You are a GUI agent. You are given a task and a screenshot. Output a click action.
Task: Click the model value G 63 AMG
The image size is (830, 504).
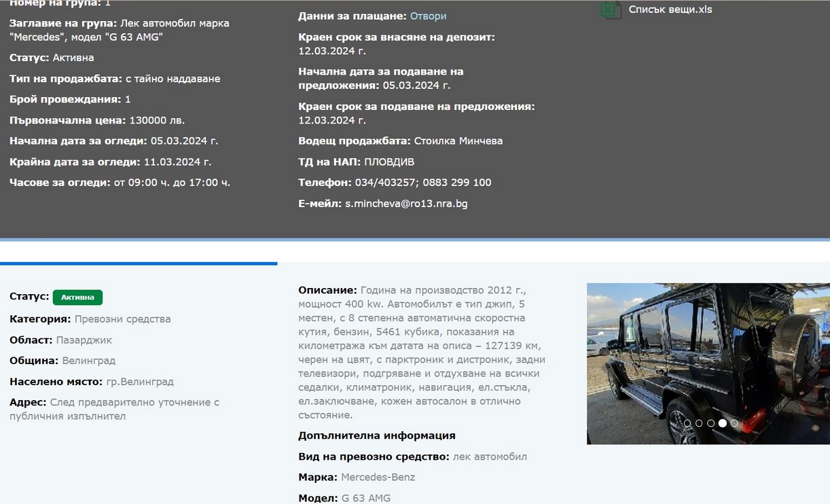pyautogui.click(x=366, y=498)
